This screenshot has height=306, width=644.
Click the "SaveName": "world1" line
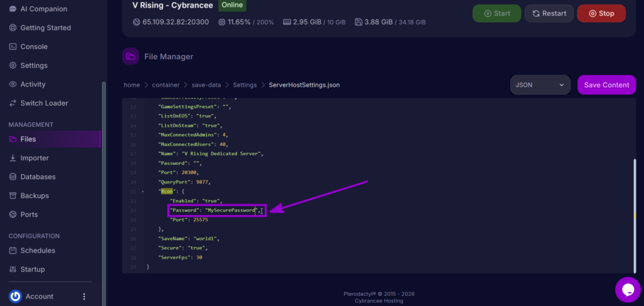pyautogui.click(x=189, y=239)
